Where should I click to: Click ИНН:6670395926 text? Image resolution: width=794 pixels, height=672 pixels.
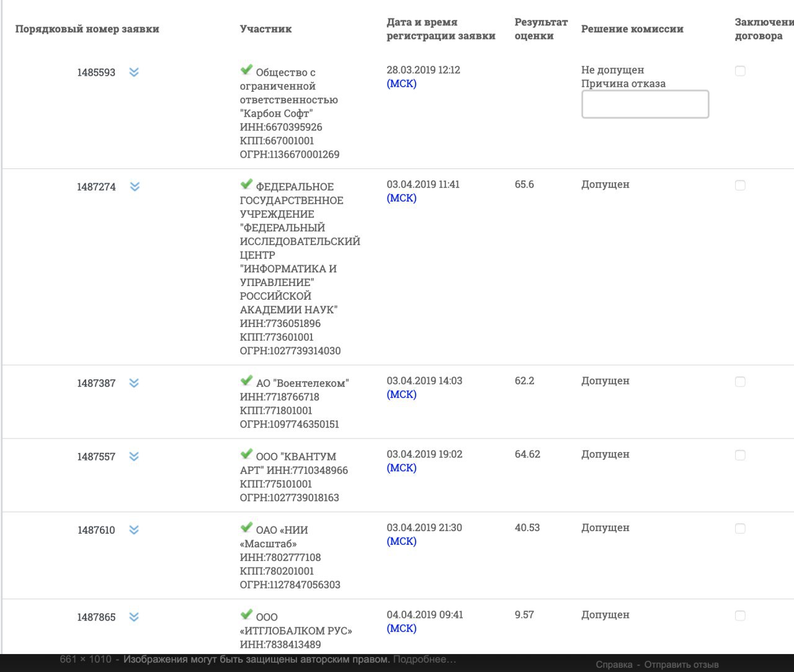(281, 127)
